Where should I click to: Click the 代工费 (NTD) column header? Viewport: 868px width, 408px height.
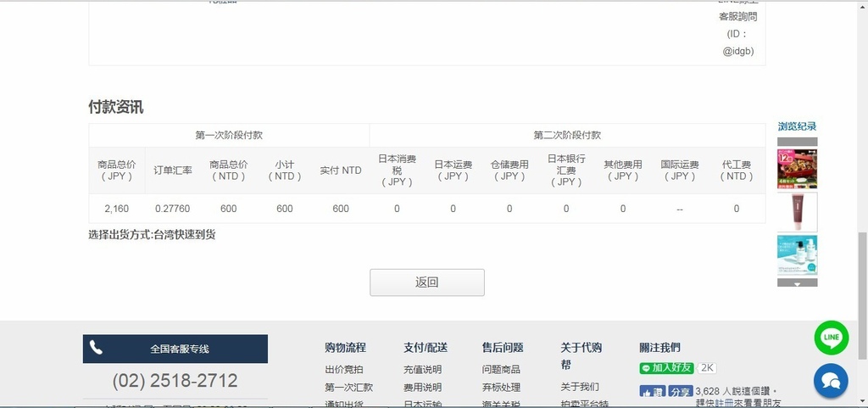click(x=737, y=170)
